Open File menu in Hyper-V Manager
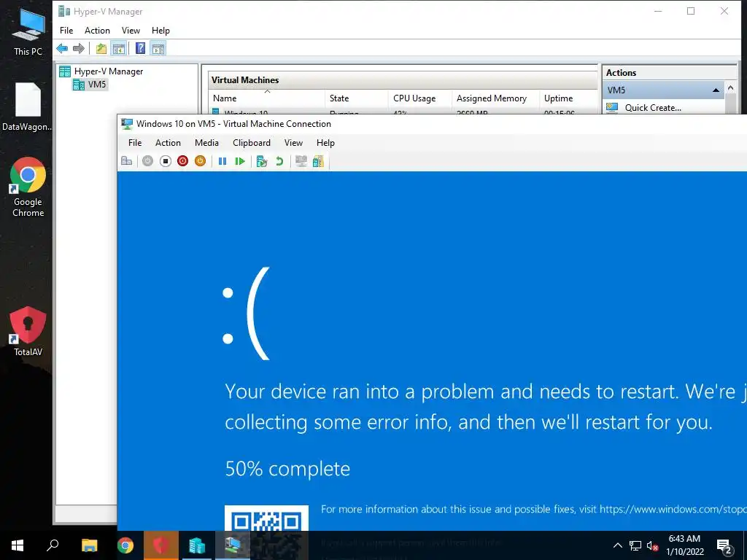 66,31
